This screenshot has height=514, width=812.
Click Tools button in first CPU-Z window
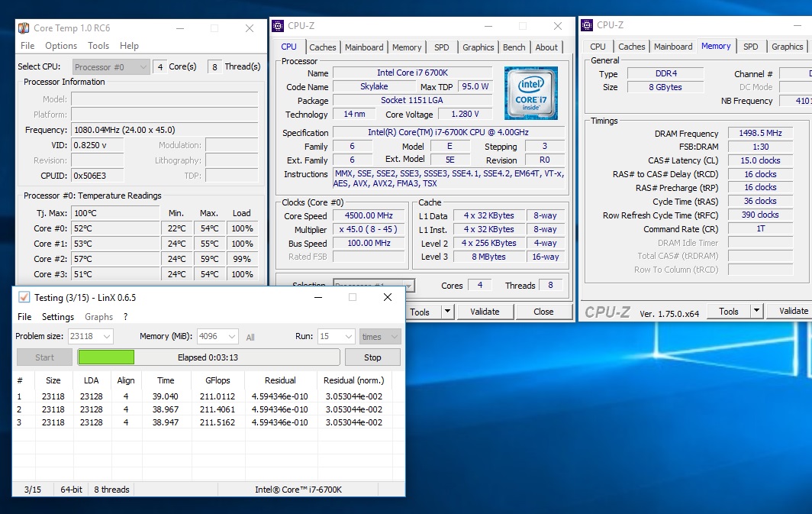[423, 312]
